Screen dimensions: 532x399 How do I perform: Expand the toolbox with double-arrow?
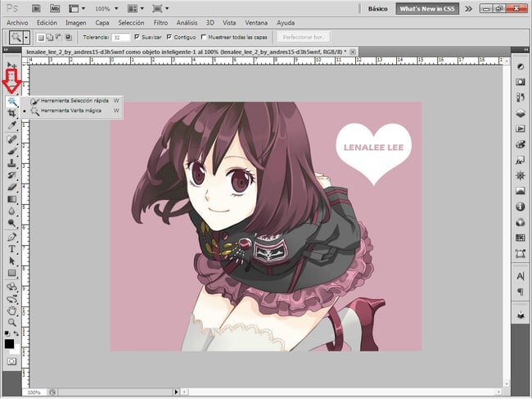pyautogui.click(x=6, y=50)
